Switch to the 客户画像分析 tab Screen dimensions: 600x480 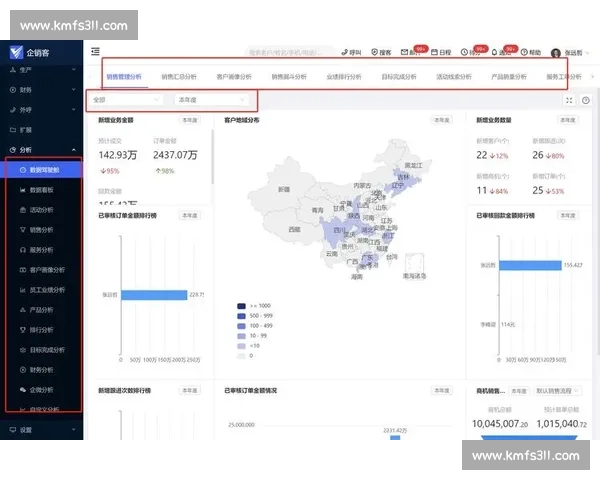click(234, 76)
